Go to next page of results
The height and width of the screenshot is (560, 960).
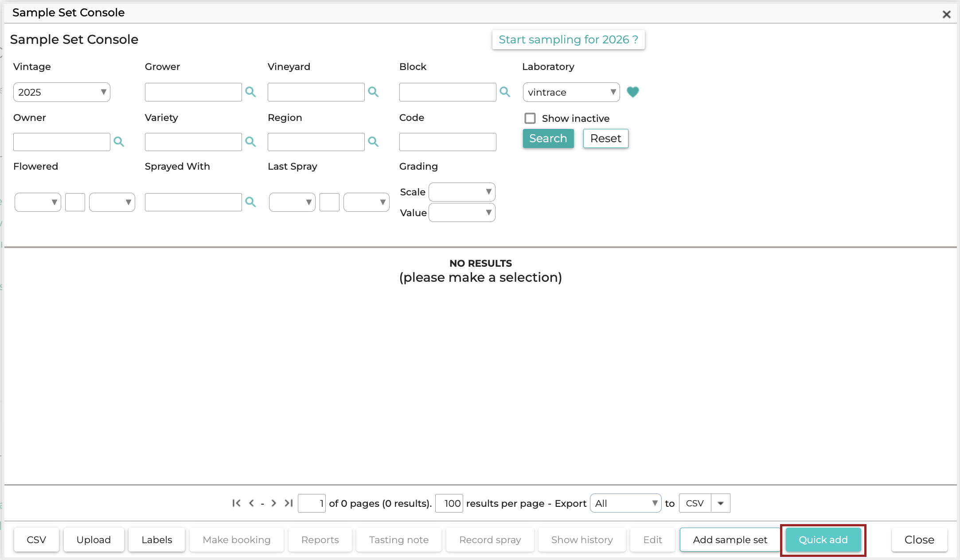pyautogui.click(x=273, y=503)
